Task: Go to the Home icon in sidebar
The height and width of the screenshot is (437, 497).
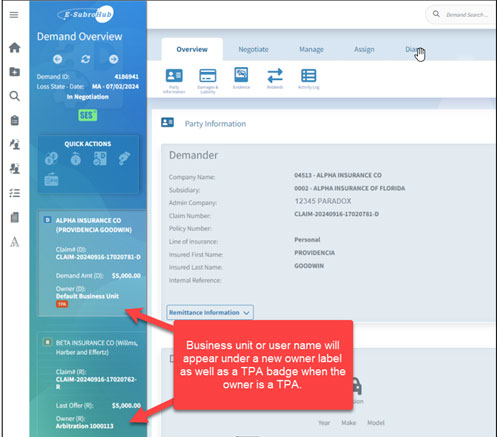Action: 14,48
